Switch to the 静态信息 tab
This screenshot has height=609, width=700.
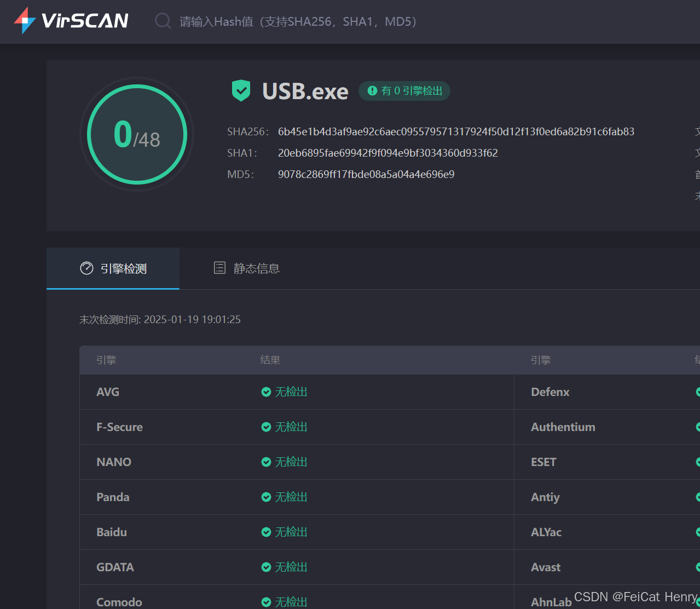(x=246, y=268)
